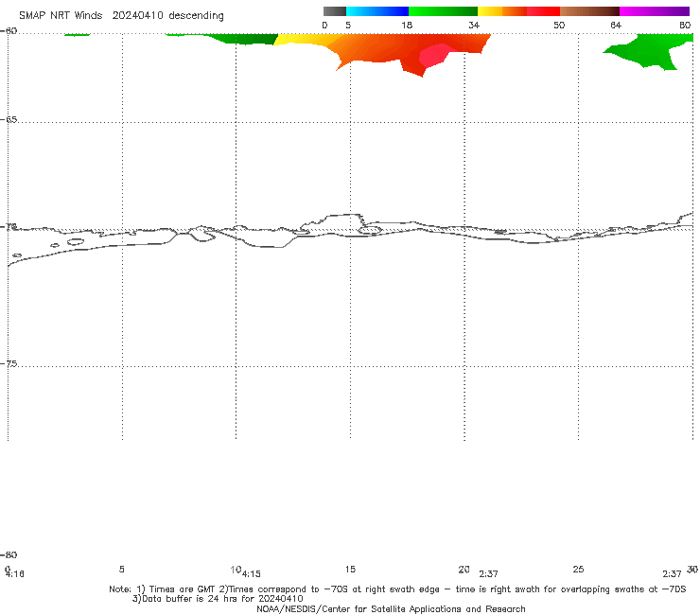Click the longitude axis label "30"
The width and height of the screenshot is (700, 615).
(692, 569)
